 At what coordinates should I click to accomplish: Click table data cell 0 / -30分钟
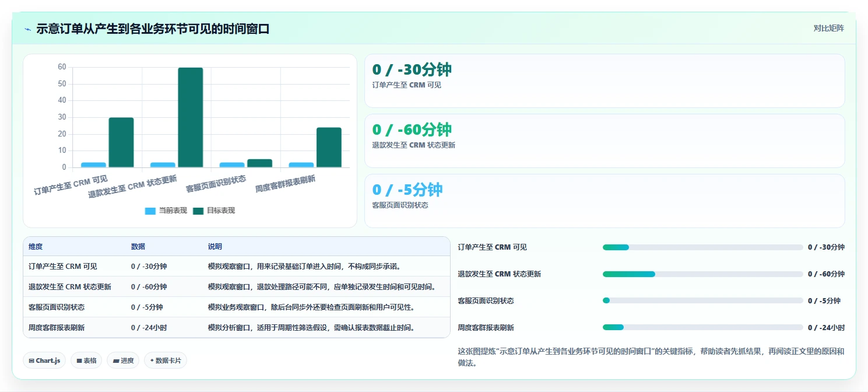pos(149,267)
